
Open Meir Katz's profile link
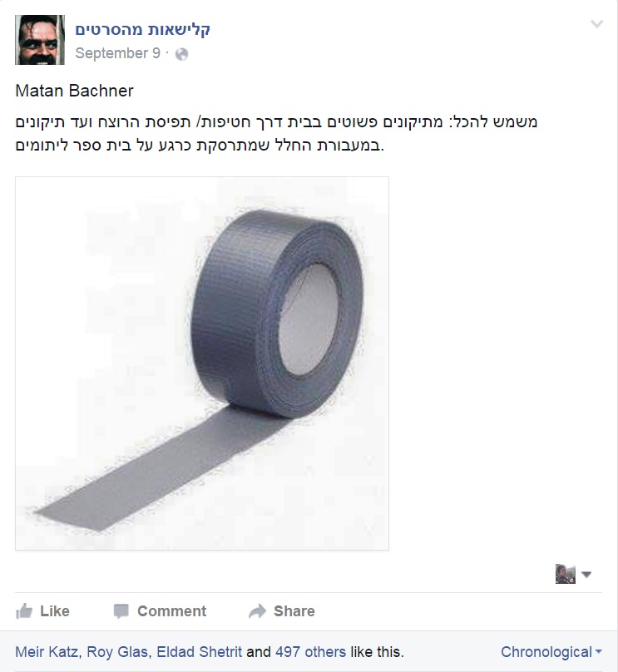coord(47,652)
